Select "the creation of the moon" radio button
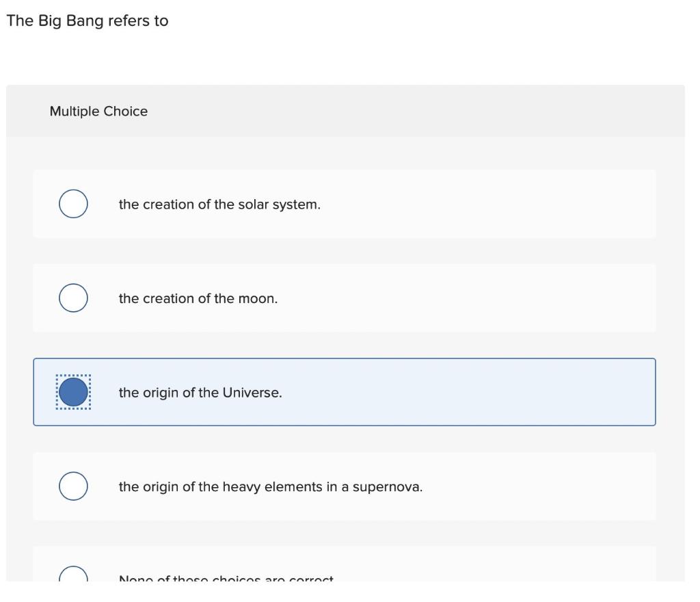Viewport: 700px width, 602px height. click(73, 298)
